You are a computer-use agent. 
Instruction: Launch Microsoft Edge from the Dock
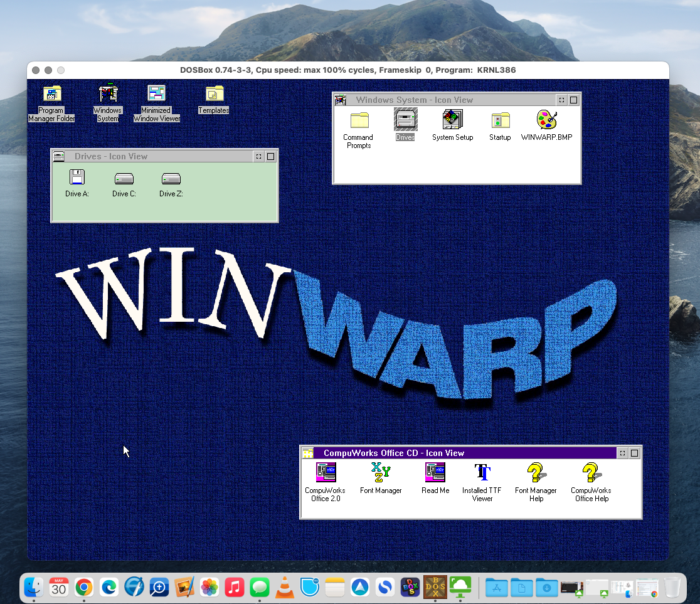pyautogui.click(x=109, y=586)
